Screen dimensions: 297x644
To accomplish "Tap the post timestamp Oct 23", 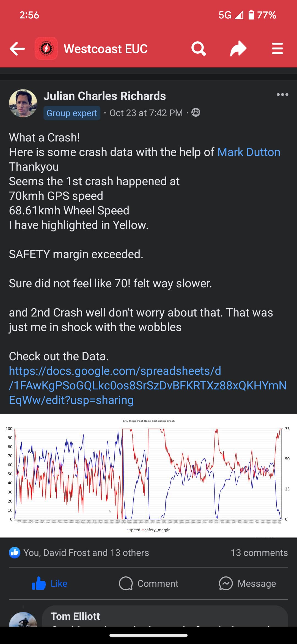I will [x=146, y=113].
